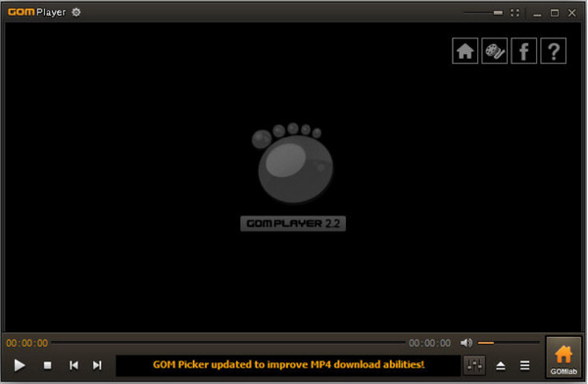Stop playback with the square button
Image resolution: width=588 pixels, height=384 pixels.
pyautogui.click(x=48, y=365)
